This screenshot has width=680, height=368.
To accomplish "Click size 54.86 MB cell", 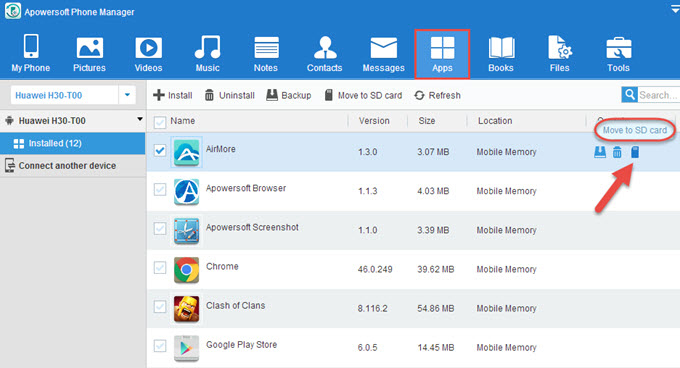I will [x=436, y=309].
